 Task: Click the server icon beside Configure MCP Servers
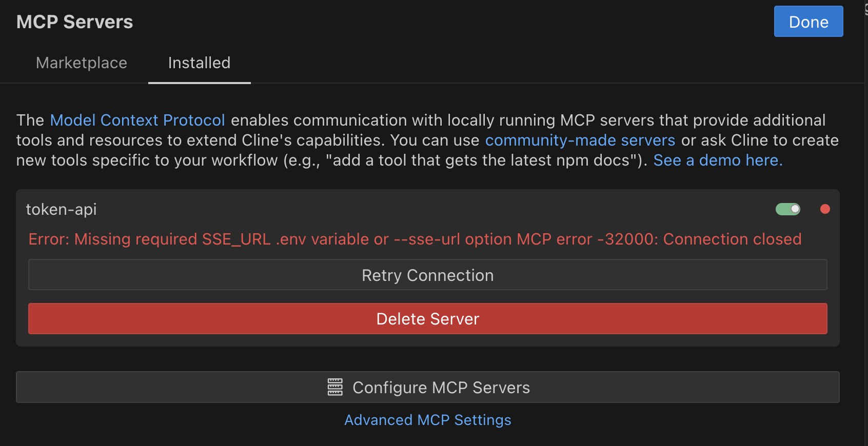335,388
